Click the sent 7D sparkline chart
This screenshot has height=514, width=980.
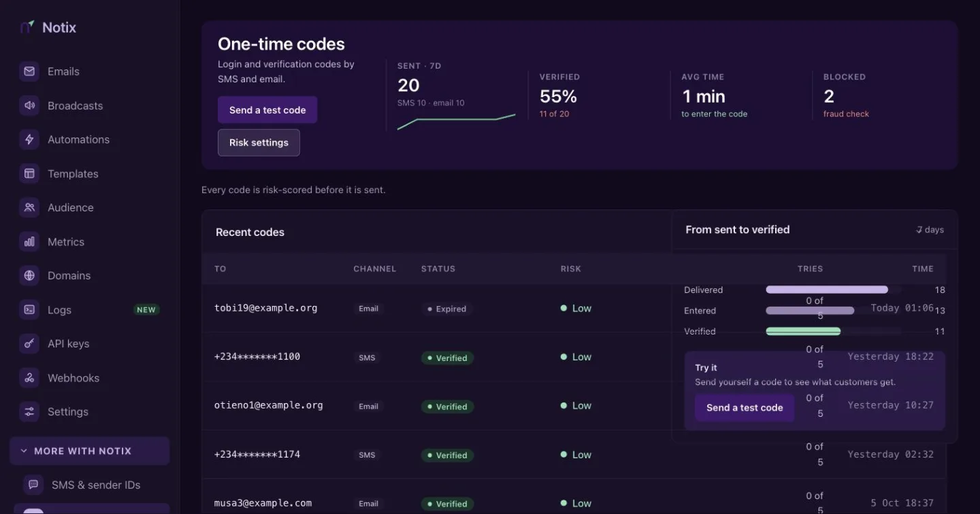456,121
